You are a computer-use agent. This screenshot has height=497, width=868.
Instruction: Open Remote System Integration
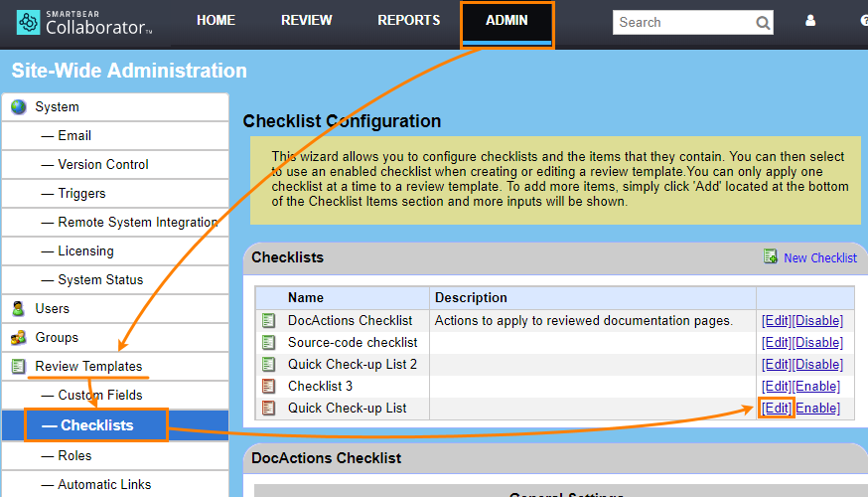point(115,223)
